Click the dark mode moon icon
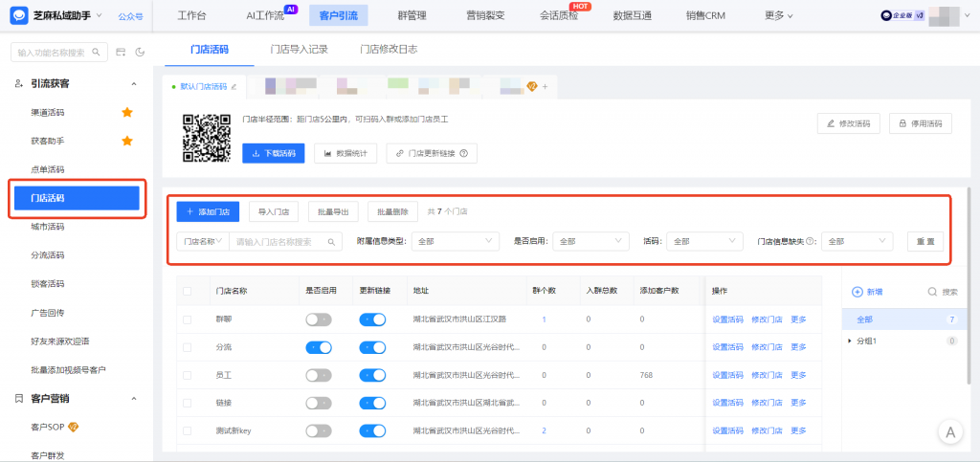The height and width of the screenshot is (462, 980). point(140,52)
